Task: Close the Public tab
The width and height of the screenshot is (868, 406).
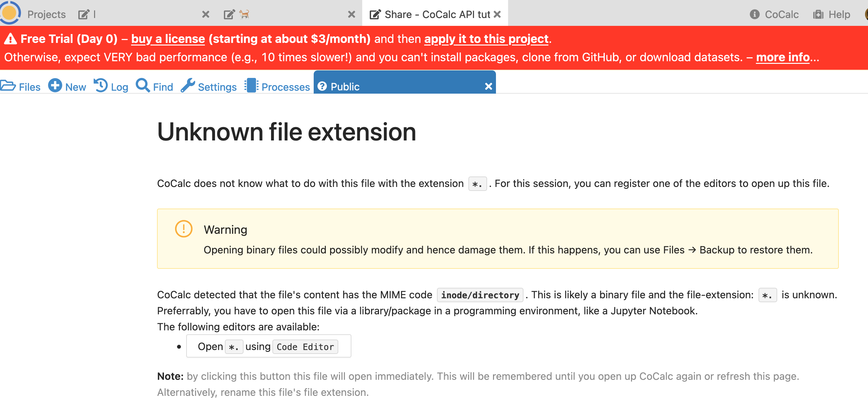Action: (489, 86)
